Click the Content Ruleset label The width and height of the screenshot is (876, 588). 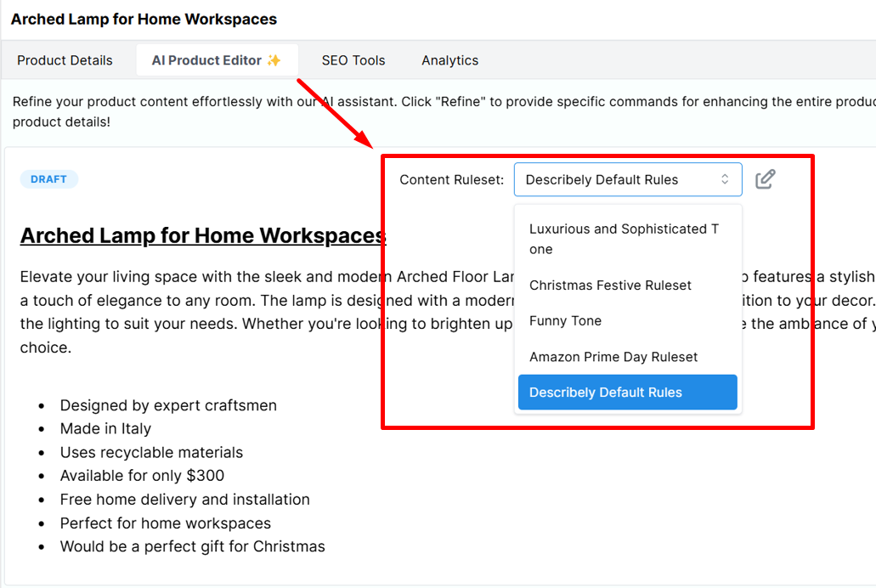pyautogui.click(x=451, y=179)
